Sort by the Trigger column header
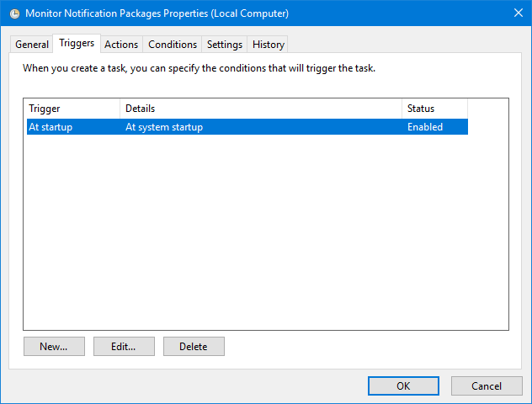 72,109
